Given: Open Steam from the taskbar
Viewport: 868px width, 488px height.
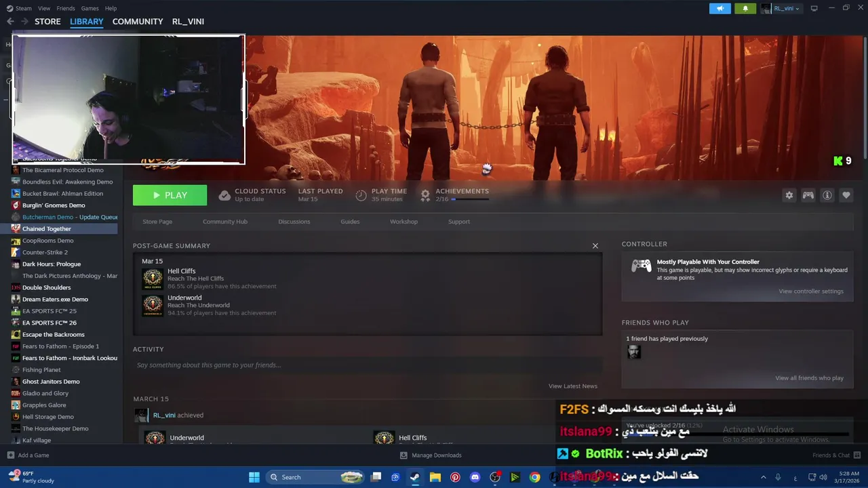Looking at the screenshot, I should [414, 477].
